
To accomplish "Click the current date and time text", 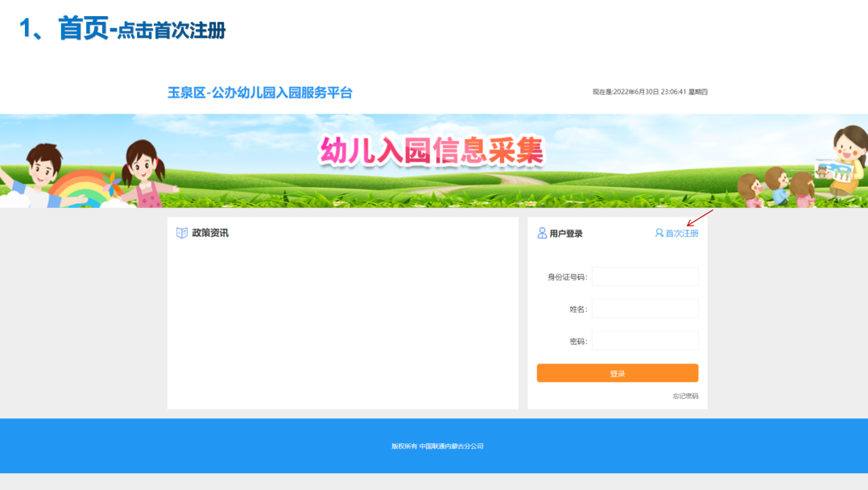I will (x=649, y=92).
